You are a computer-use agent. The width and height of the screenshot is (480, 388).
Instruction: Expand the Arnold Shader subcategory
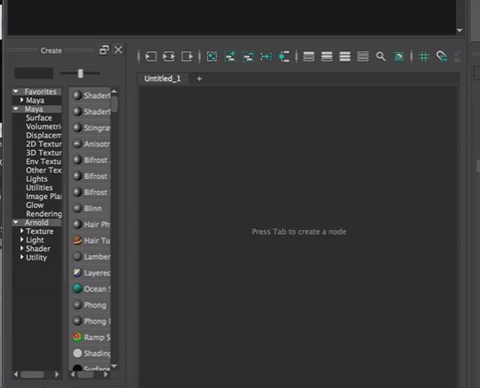coord(22,248)
